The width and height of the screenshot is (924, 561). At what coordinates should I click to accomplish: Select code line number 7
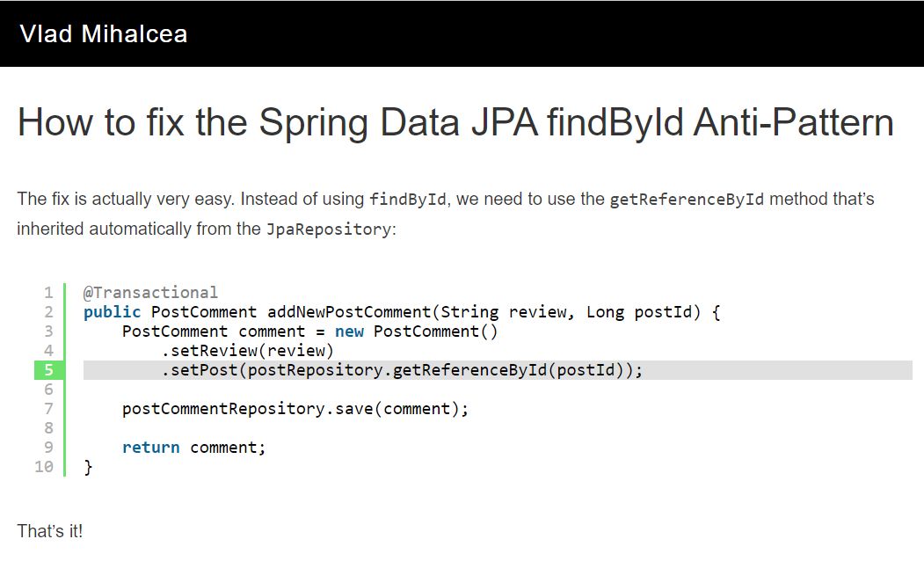coord(48,408)
